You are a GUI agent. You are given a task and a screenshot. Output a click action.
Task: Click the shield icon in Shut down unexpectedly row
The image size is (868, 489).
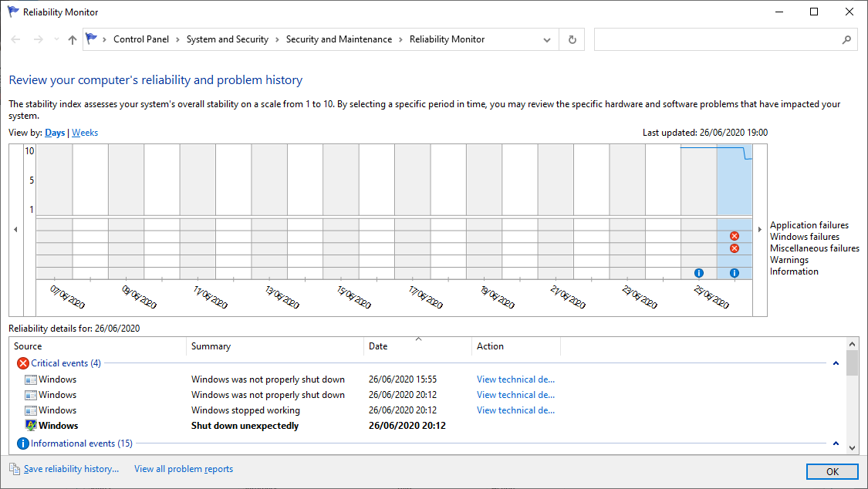tap(31, 426)
